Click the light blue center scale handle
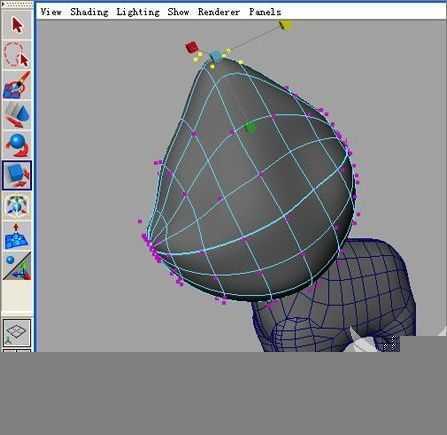The width and height of the screenshot is (447, 435). tap(215, 56)
